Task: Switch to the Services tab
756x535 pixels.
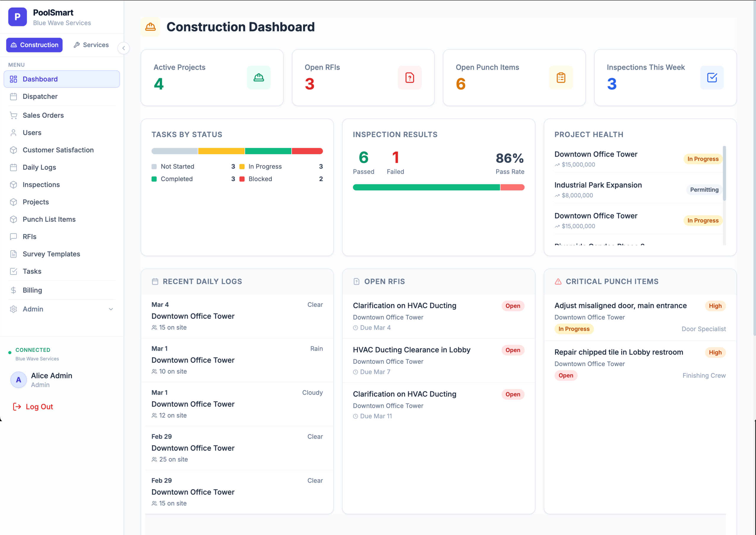Action: point(91,45)
